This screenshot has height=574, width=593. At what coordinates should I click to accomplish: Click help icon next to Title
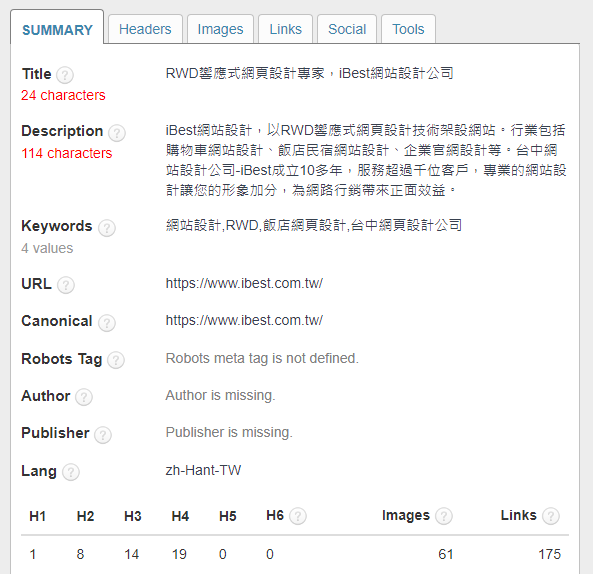pyautogui.click(x=65, y=75)
